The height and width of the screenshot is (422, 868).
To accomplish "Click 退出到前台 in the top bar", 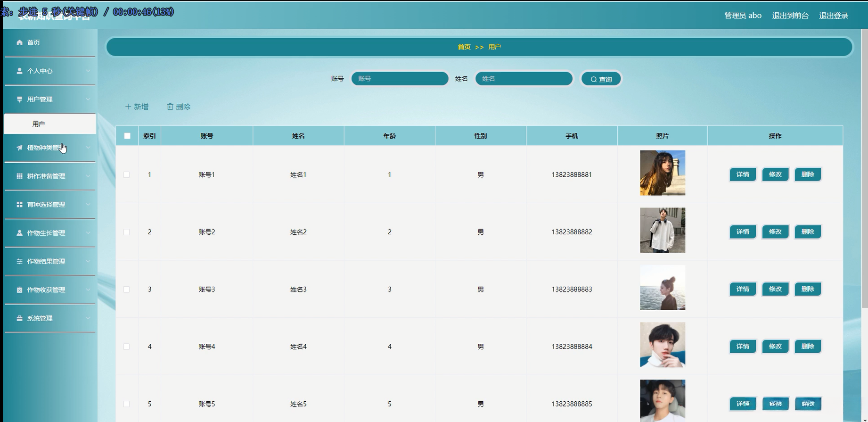I will click(x=790, y=16).
